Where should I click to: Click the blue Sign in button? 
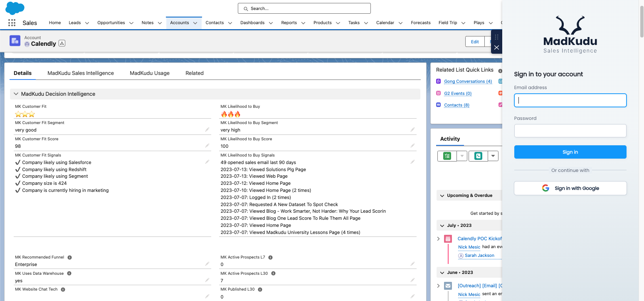[x=570, y=152]
